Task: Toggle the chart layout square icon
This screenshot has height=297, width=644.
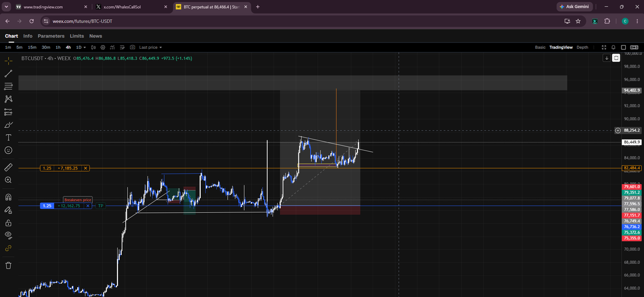Action: (623, 47)
